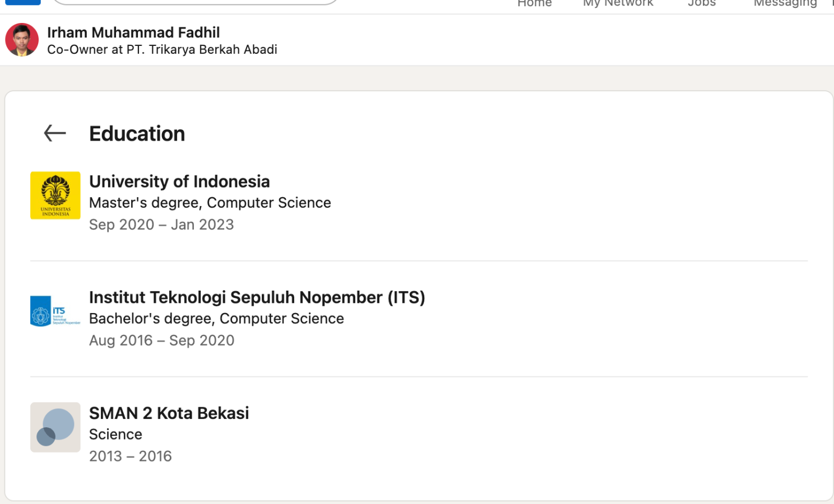Open the My Network tab

618,3
